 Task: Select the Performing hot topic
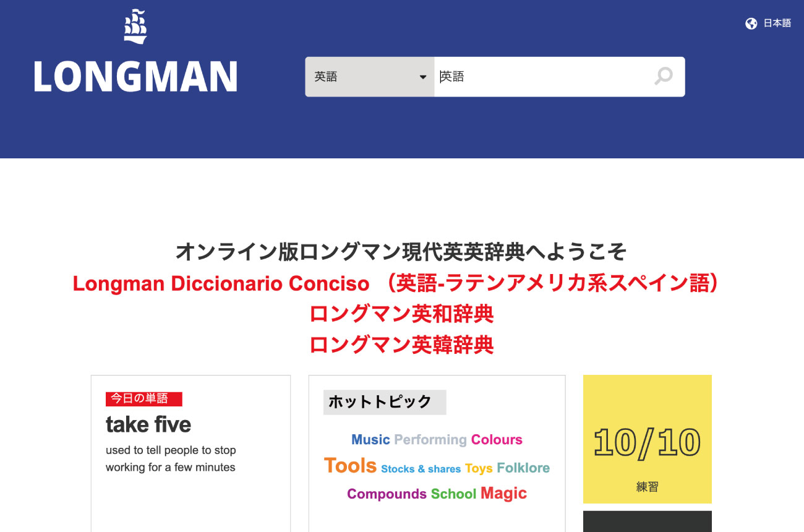tap(430, 440)
